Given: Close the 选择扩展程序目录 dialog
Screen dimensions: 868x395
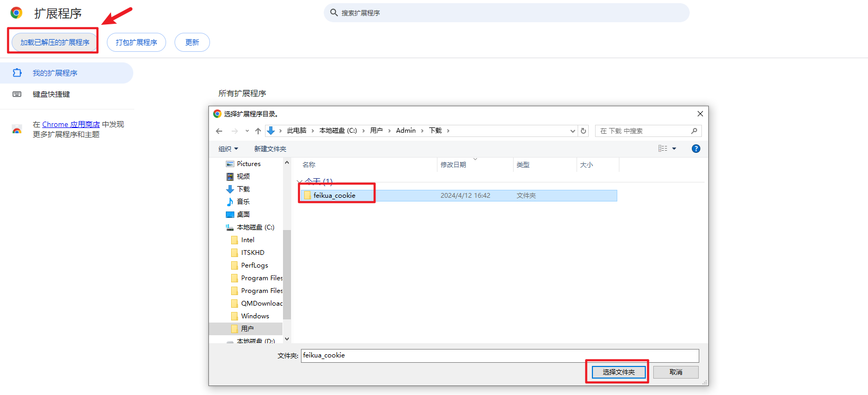Looking at the screenshot, I should pos(700,114).
